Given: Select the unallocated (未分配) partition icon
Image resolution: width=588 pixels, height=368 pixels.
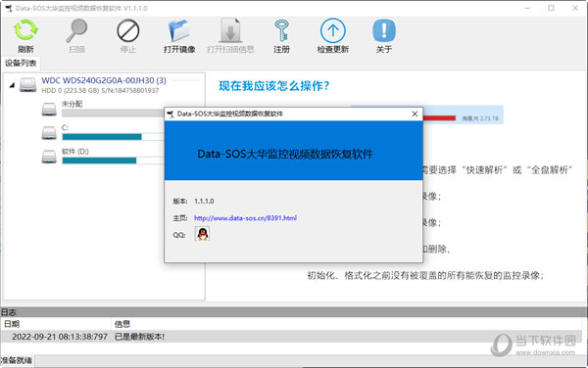Looking at the screenshot, I should pyautogui.click(x=49, y=109).
